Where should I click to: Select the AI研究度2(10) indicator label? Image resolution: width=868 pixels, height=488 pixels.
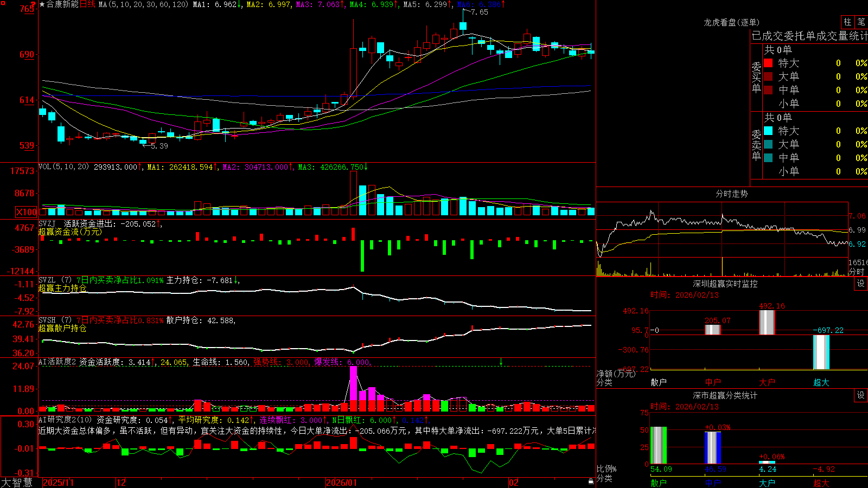click(65, 420)
